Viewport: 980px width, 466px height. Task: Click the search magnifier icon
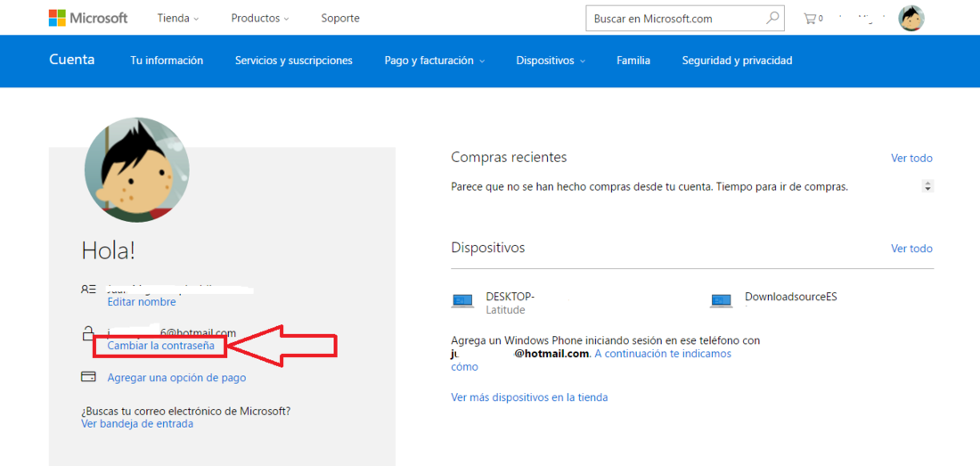pyautogui.click(x=773, y=18)
